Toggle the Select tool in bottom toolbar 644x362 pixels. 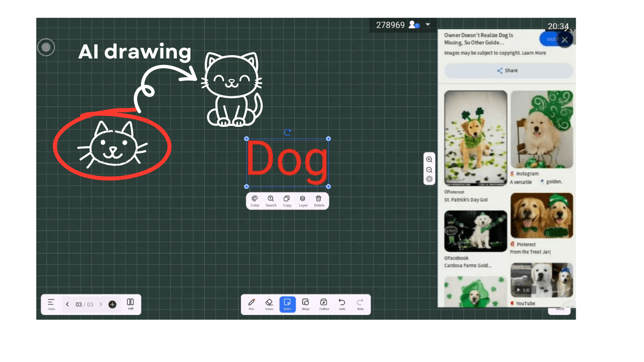[x=288, y=304]
